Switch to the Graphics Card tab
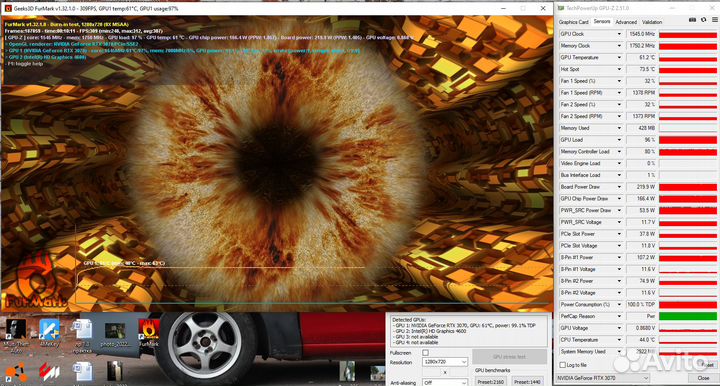Image resolution: width=720 pixels, height=386 pixels. click(x=573, y=22)
